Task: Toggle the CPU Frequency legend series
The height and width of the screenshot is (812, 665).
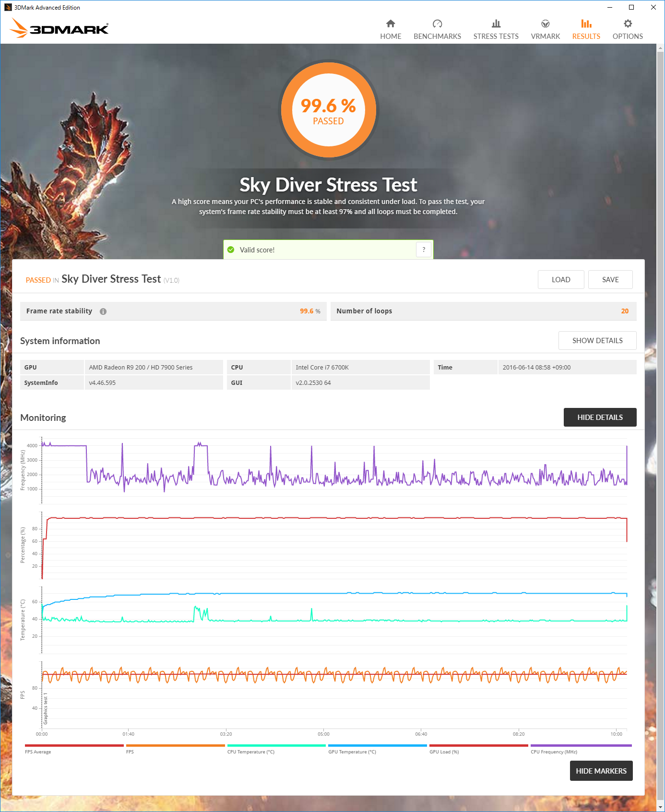Action: (x=581, y=749)
